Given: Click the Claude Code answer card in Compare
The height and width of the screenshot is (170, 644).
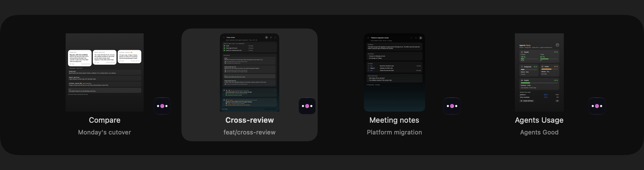Looking at the screenshot, I should coord(80,58).
